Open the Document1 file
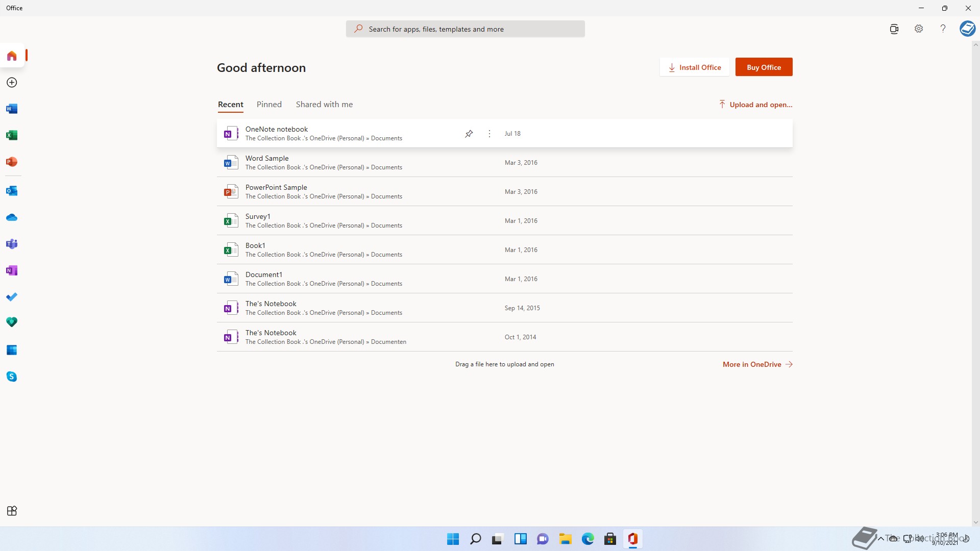980x551 pixels. (x=504, y=279)
